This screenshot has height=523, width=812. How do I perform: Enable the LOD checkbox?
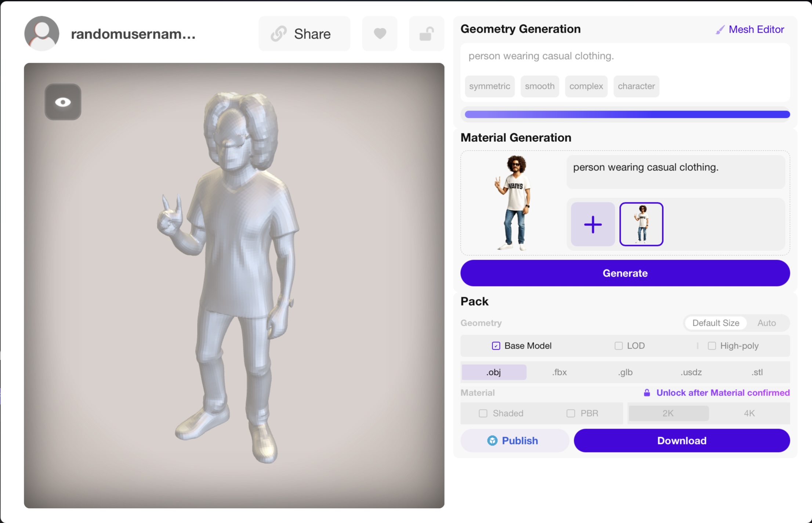coord(619,346)
